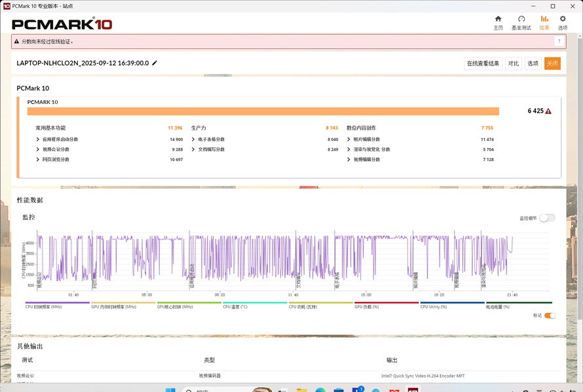The height and width of the screenshot is (392, 583).
Task: Go to the 主页 home icon
Action: (x=498, y=22)
